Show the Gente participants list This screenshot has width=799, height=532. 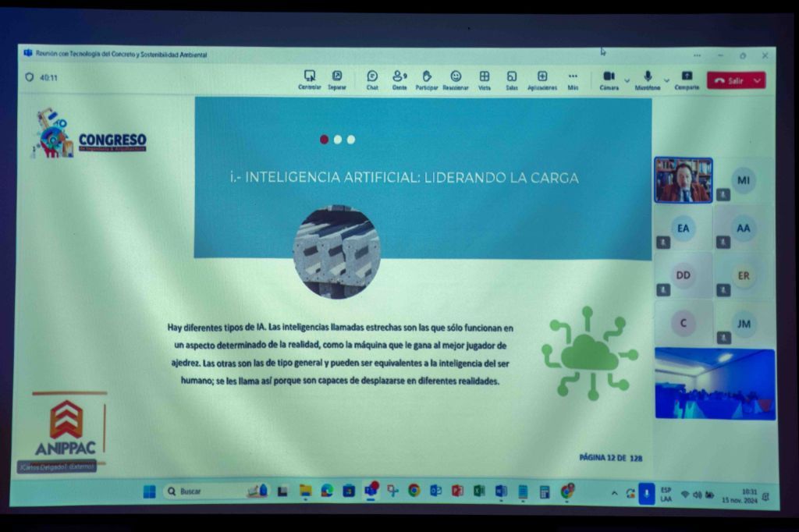tap(399, 80)
